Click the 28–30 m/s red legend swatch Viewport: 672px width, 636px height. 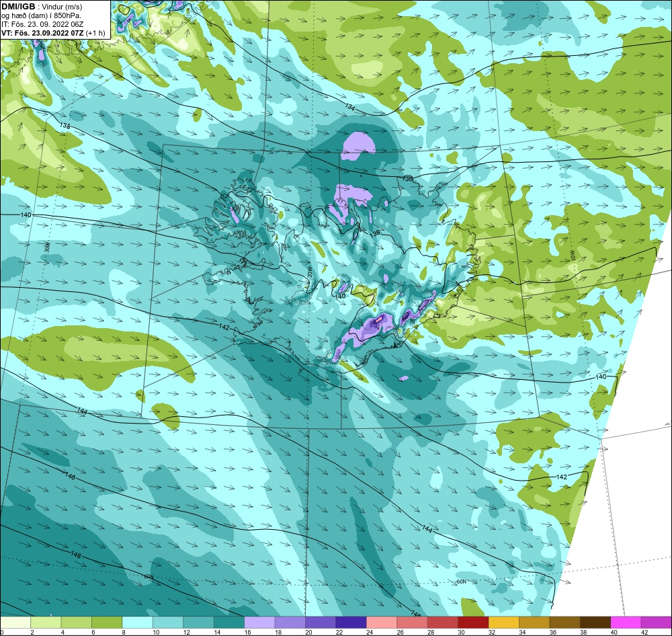pos(443,623)
